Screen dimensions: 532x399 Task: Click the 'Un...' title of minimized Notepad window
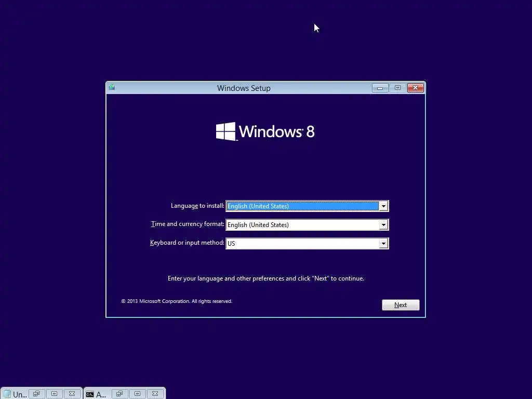(x=20, y=394)
